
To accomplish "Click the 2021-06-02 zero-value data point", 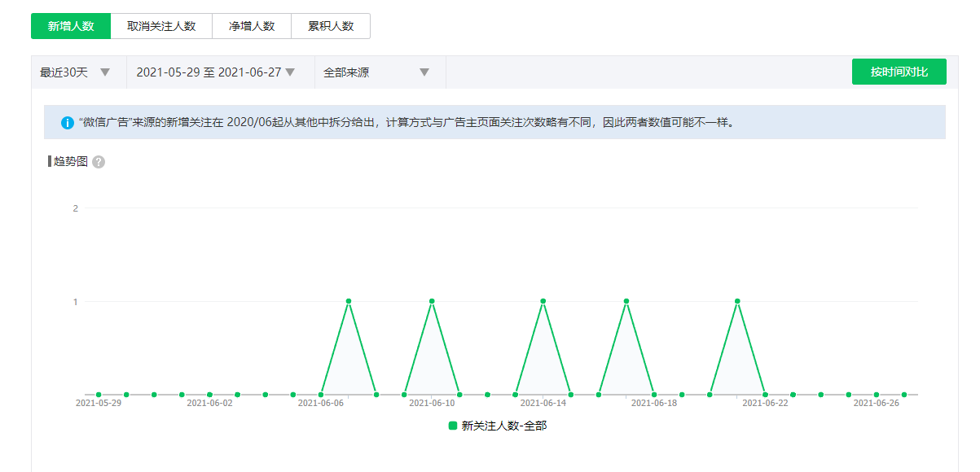I will pyautogui.click(x=209, y=395).
